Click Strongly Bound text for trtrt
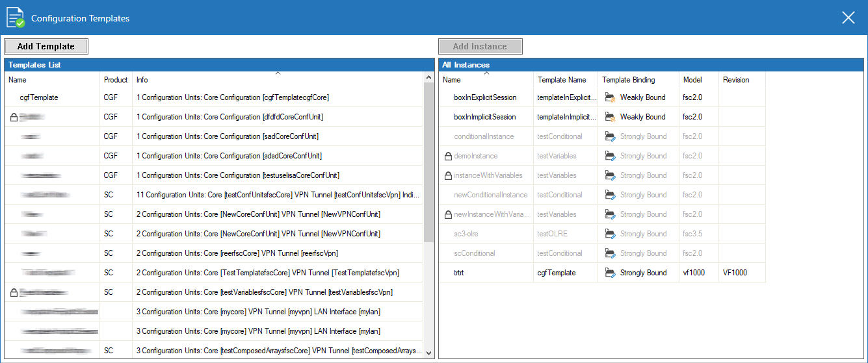The image size is (868, 363). coord(643,273)
